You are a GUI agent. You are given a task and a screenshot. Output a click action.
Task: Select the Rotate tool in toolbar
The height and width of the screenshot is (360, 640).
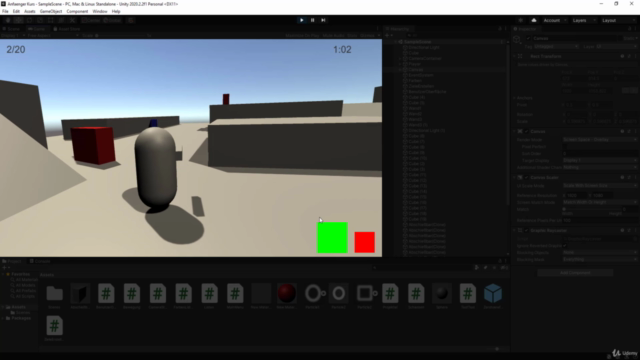29,20
